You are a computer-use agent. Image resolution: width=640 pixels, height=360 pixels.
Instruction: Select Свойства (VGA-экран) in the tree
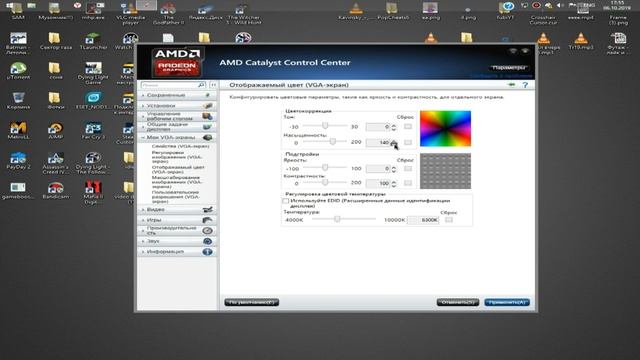180,146
